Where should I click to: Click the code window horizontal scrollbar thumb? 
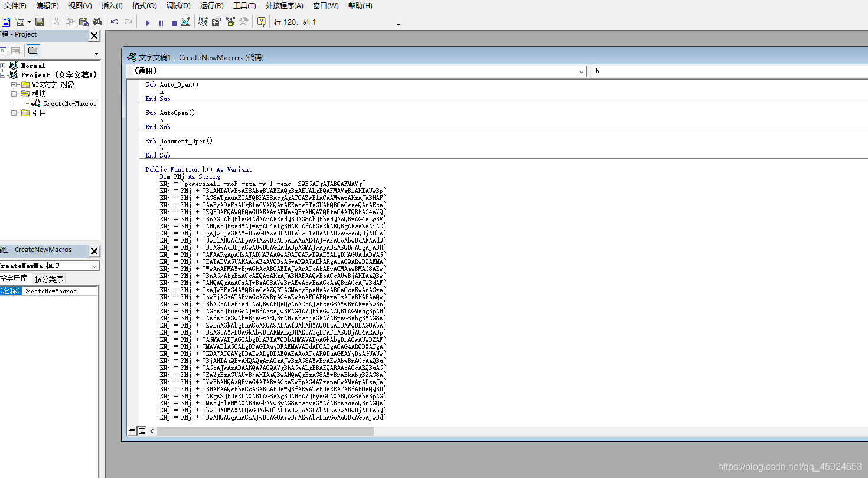tap(265, 431)
